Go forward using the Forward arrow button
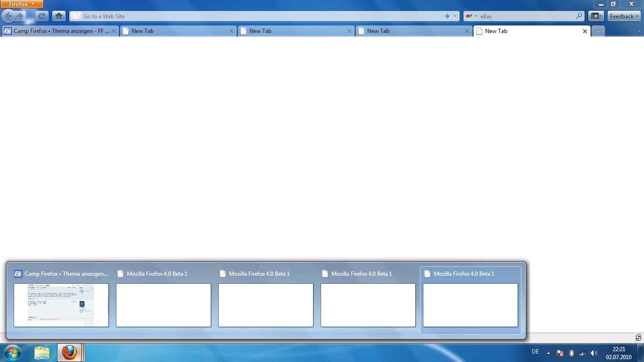The image size is (644, 362). point(20,16)
